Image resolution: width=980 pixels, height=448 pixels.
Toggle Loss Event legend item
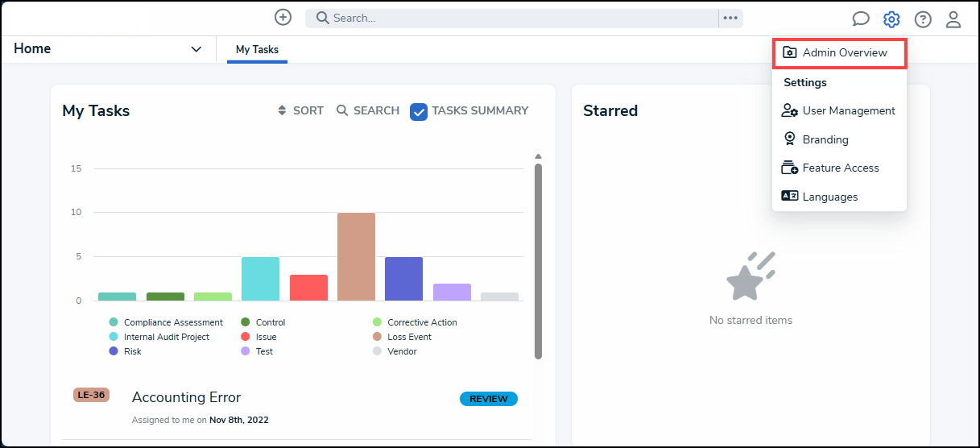click(409, 337)
